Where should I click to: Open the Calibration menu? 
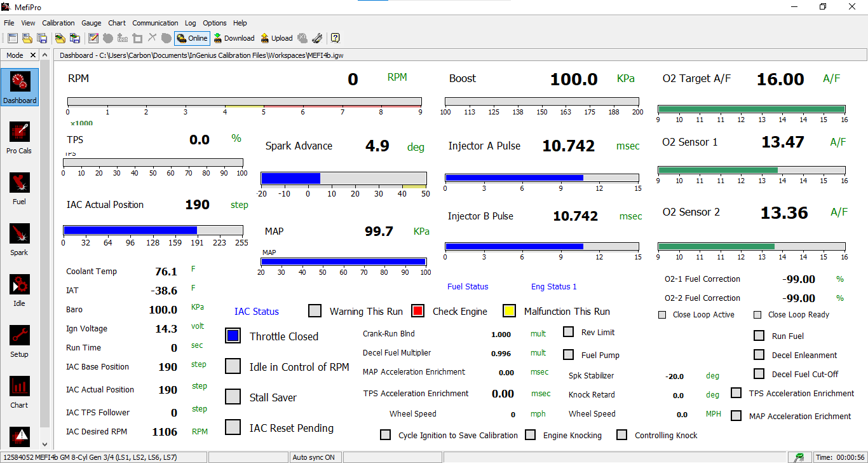[58, 23]
